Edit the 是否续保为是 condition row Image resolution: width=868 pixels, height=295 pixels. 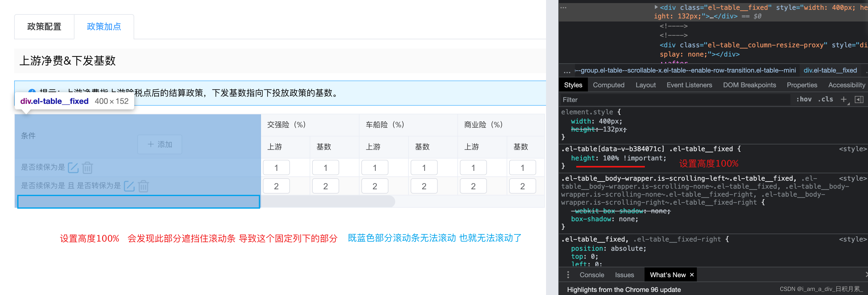(73, 167)
